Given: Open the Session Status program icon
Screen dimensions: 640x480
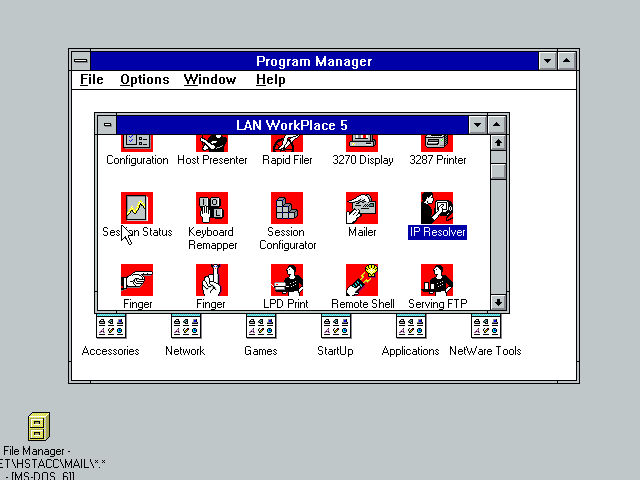Looking at the screenshot, I should tap(137, 208).
